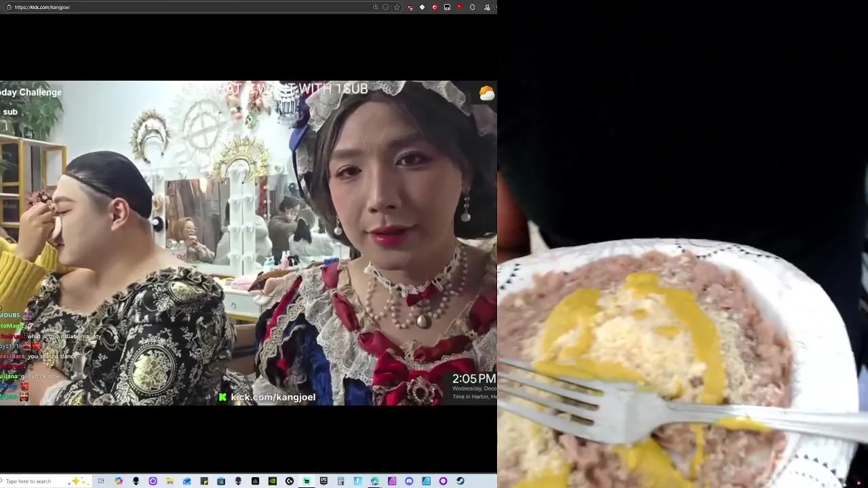Open Calculator on the taskbar
Screen dimensions: 868x488
340,481
